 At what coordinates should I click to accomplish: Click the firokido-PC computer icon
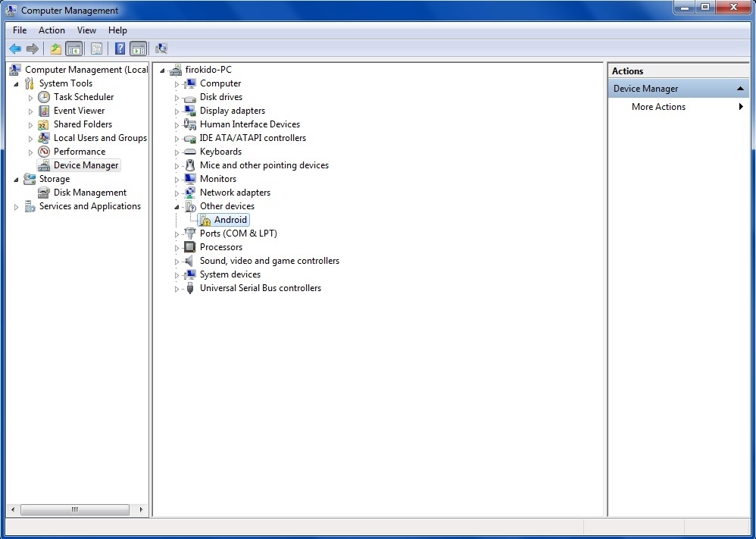coord(176,70)
